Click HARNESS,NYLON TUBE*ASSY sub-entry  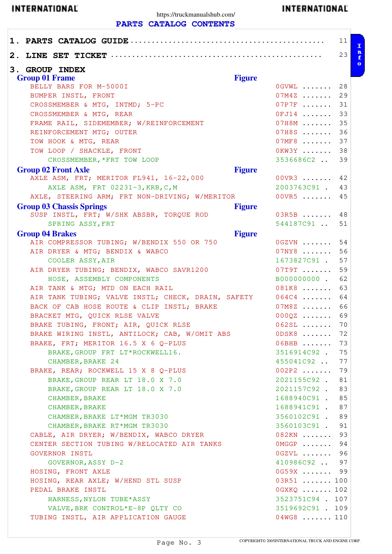pos(99,499)
